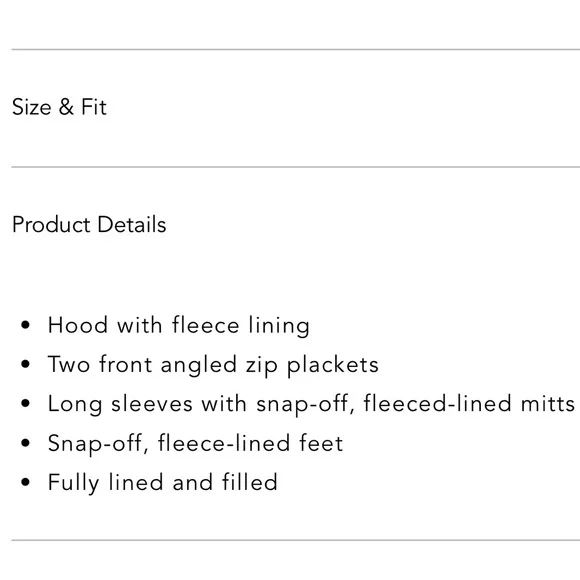Click the divider line above Size & Fit
This screenshot has width=580, height=580.
tap(296, 49)
